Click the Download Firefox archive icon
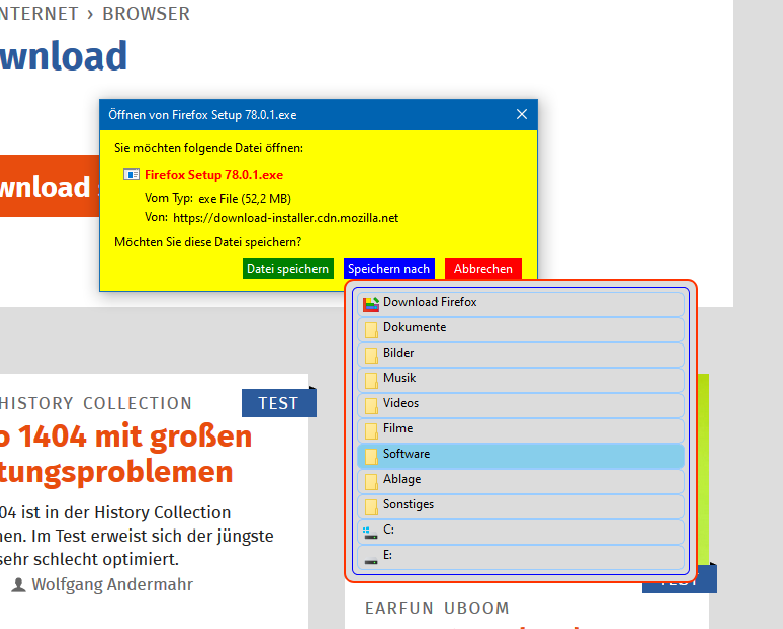783x629 pixels. [371, 304]
